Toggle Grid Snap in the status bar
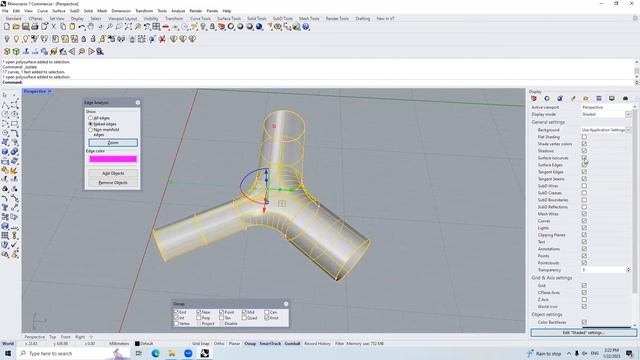Viewport: 640px width, 360px height. pos(200,344)
